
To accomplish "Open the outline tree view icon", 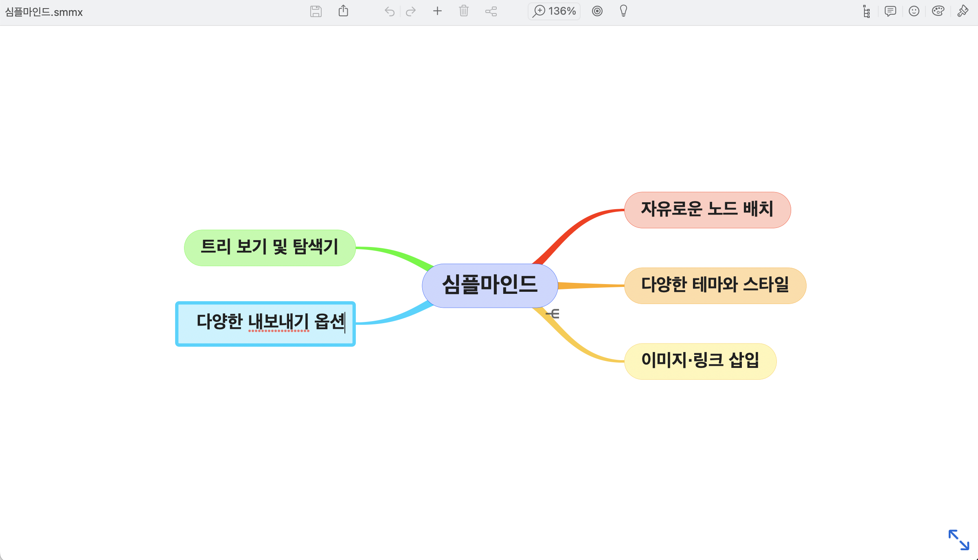I will point(866,11).
